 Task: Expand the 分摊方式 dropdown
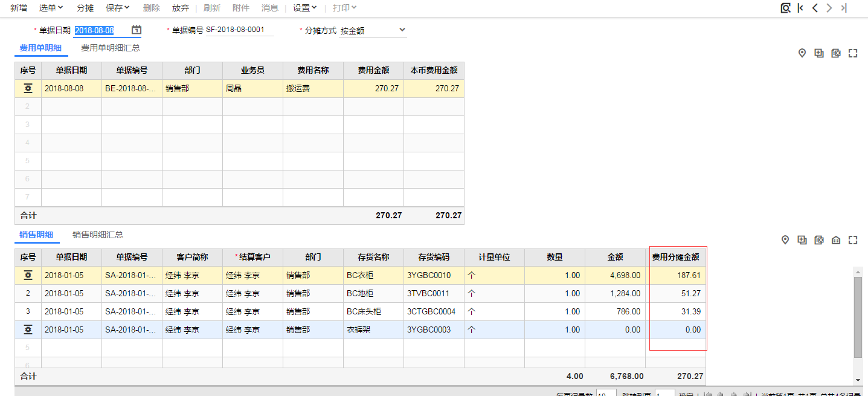click(x=402, y=30)
